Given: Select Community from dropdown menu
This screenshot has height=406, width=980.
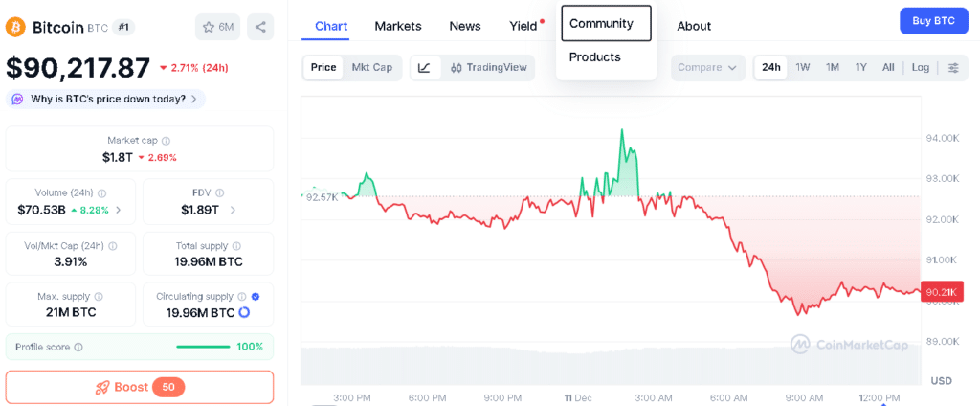Looking at the screenshot, I should pos(606,24).
